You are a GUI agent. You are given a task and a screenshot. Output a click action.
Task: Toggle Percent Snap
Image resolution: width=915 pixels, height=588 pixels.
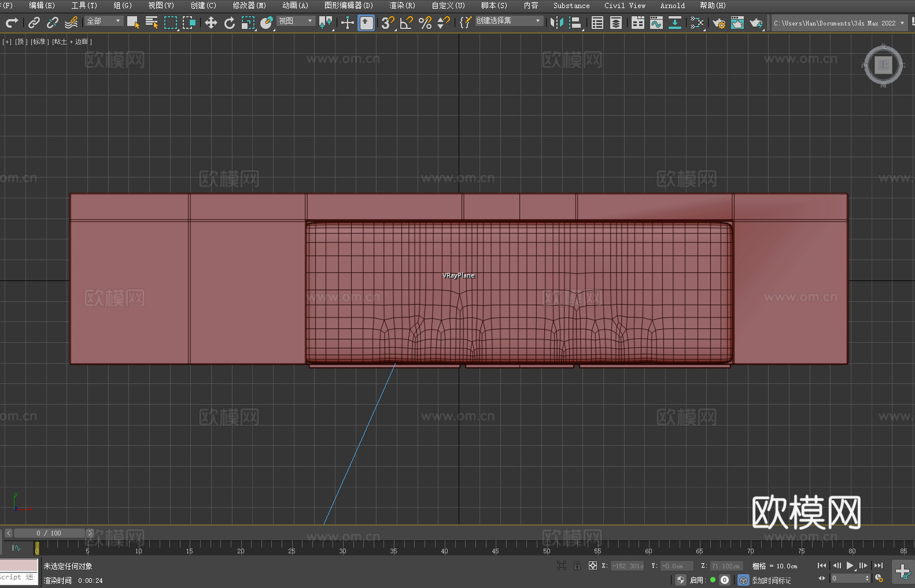click(x=425, y=23)
